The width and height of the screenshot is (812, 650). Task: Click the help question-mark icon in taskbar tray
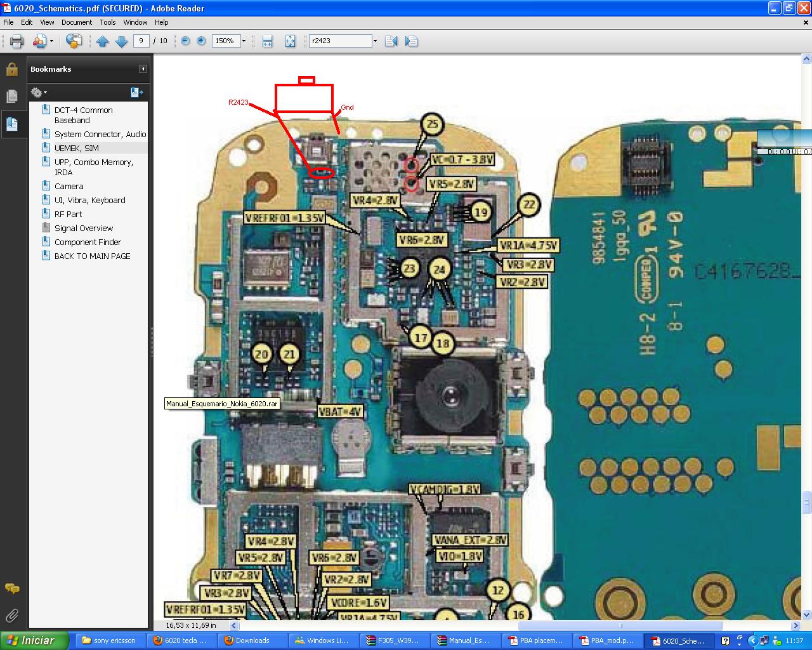click(726, 641)
